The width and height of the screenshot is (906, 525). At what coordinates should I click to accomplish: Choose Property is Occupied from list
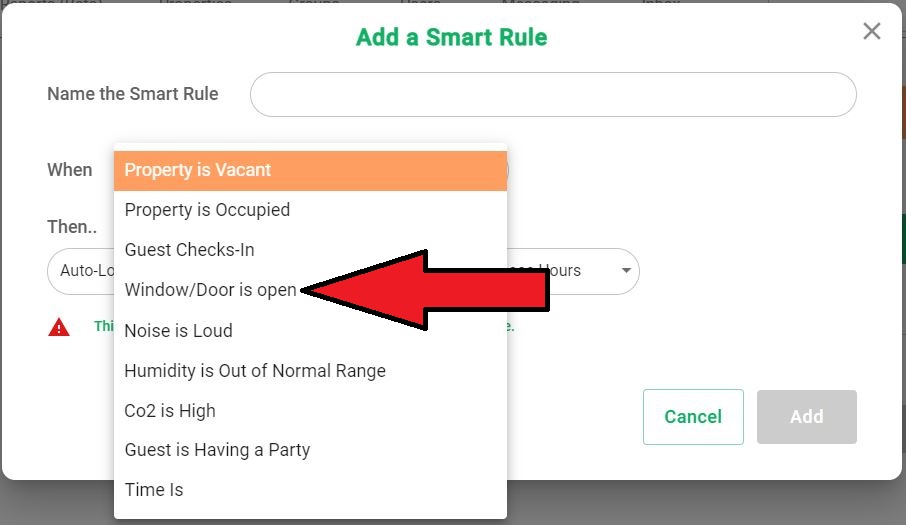[x=310, y=210]
